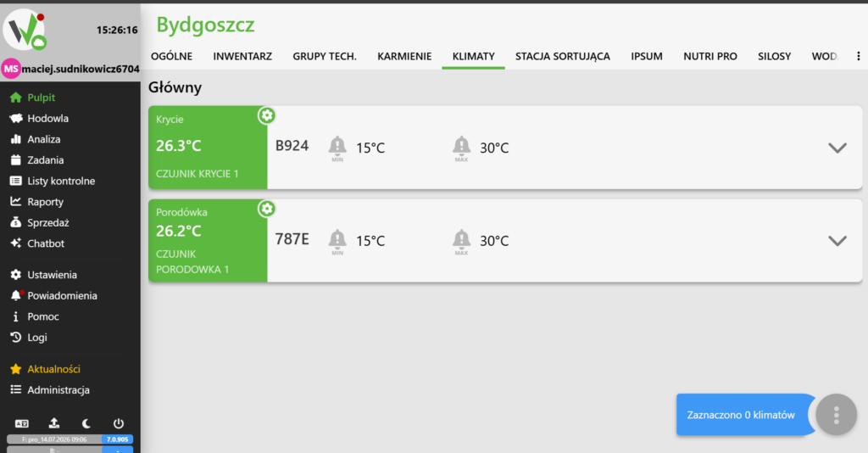Click the 30°C maximum value for 787E
This screenshot has width=868, height=453.
point(494,241)
